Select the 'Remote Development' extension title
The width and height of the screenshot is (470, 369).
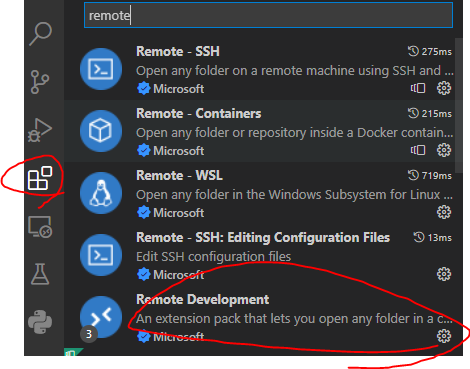(203, 300)
